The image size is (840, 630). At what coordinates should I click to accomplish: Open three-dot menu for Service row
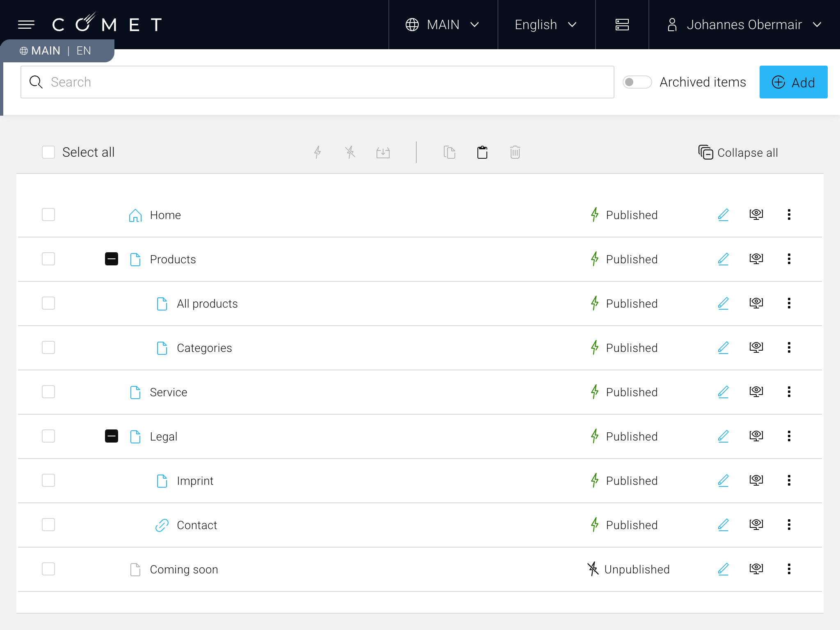click(x=789, y=392)
